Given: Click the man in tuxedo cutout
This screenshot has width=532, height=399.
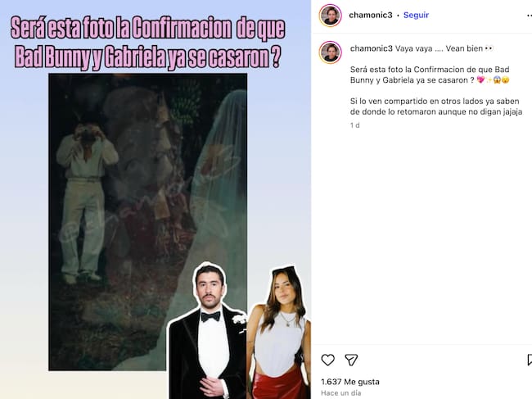Looking at the screenshot, I should pyautogui.click(x=208, y=331).
